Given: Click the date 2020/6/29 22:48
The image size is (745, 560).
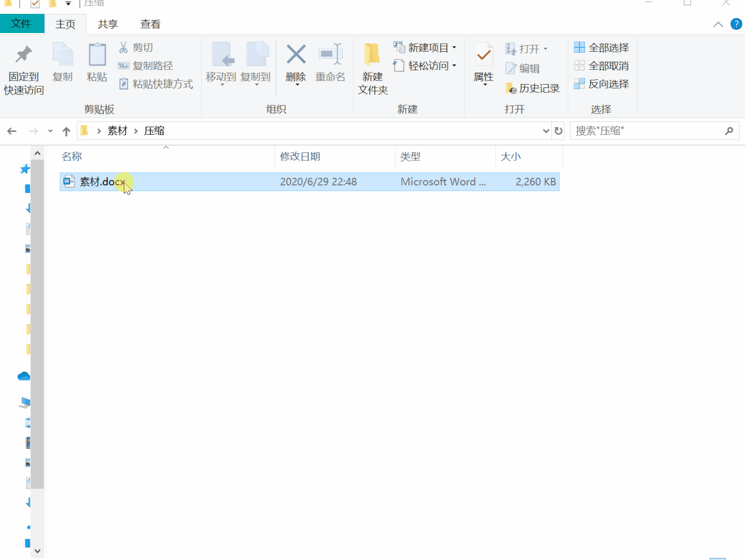Looking at the screenshot, I should coord(318,182).
